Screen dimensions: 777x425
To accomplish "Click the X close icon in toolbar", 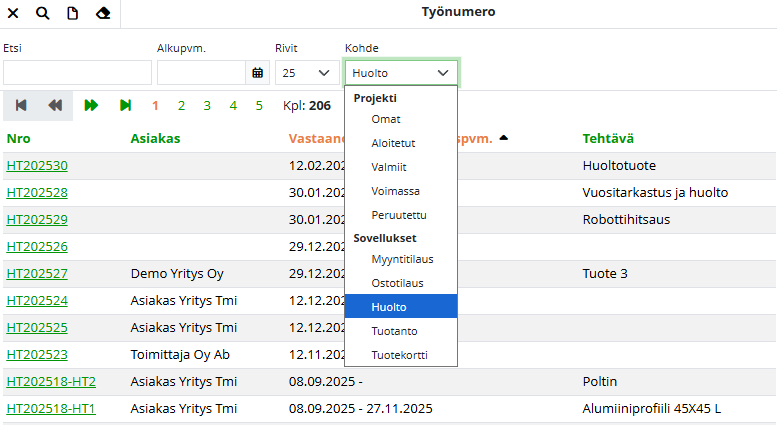I will 13,13.
